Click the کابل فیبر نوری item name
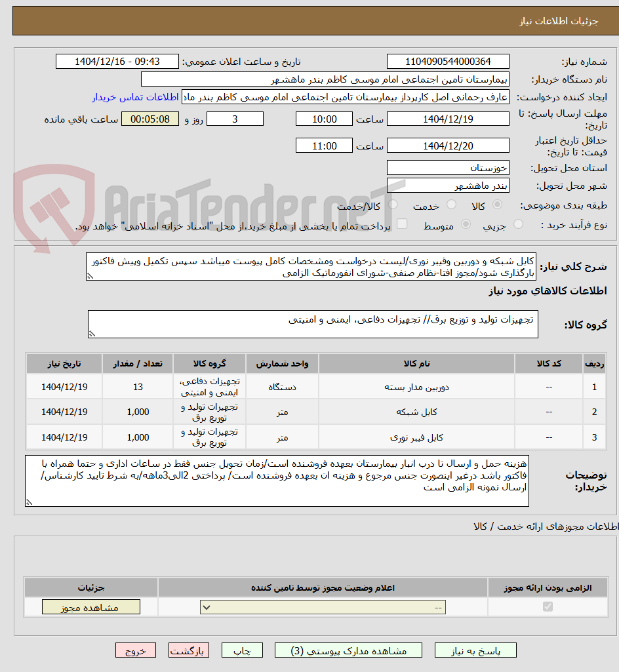 pos(416,437)
